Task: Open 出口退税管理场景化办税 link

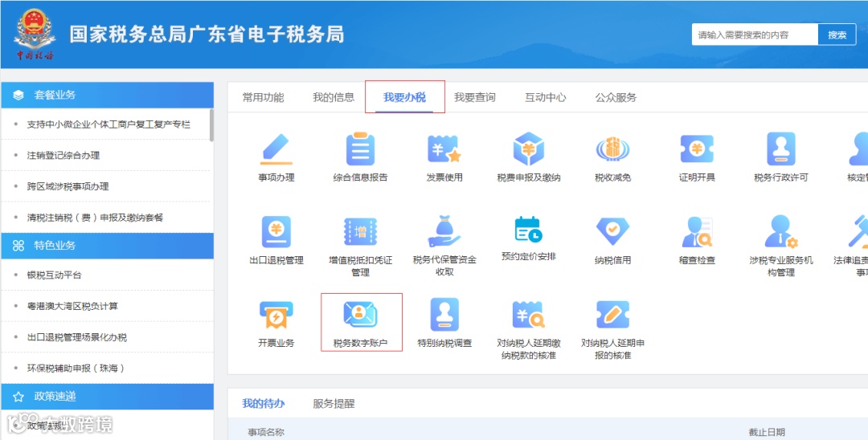Action: (x=77, y=337)
